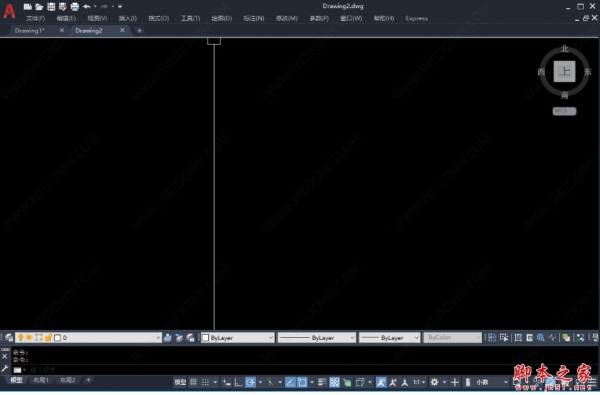600x395 pixels.
Task: Close the Drawing1* tab
Action: click(62, 30)
